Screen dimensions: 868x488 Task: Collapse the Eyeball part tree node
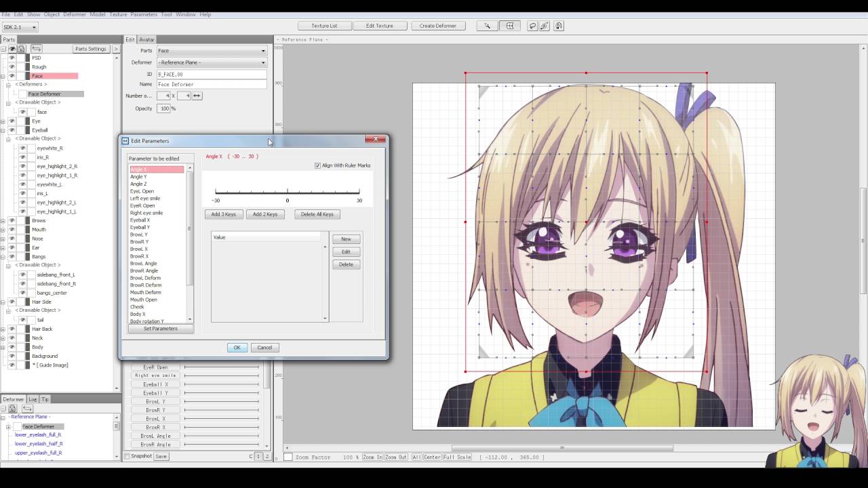[x=3, y=130]
